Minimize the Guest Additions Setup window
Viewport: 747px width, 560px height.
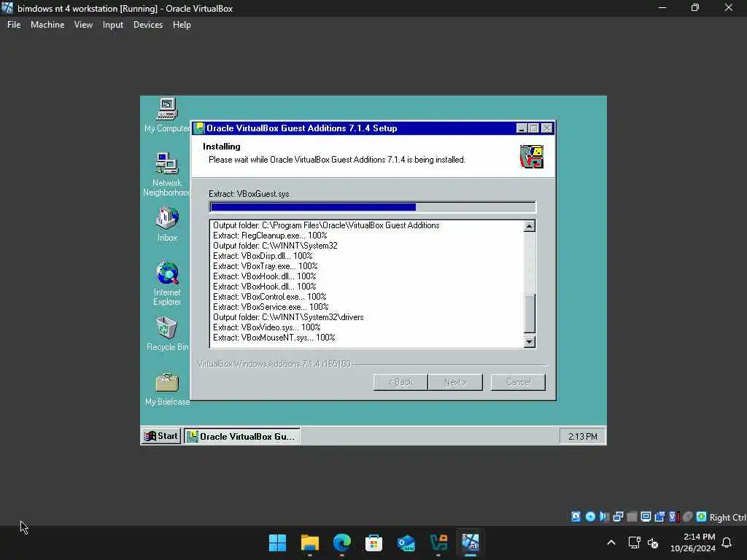(x=522, y=128)
